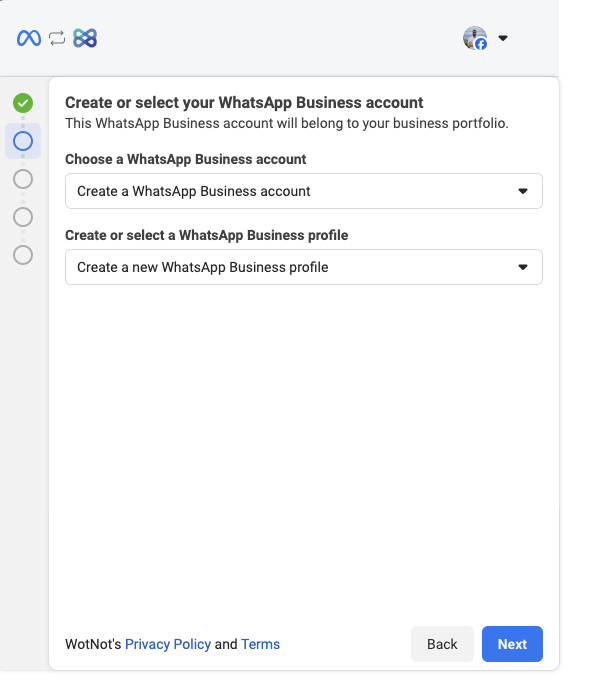This screenshot has width=608, height=682.
Task: Click the 'Create or select a WhatsApp Business profile' label
Action: click(206, 235)
